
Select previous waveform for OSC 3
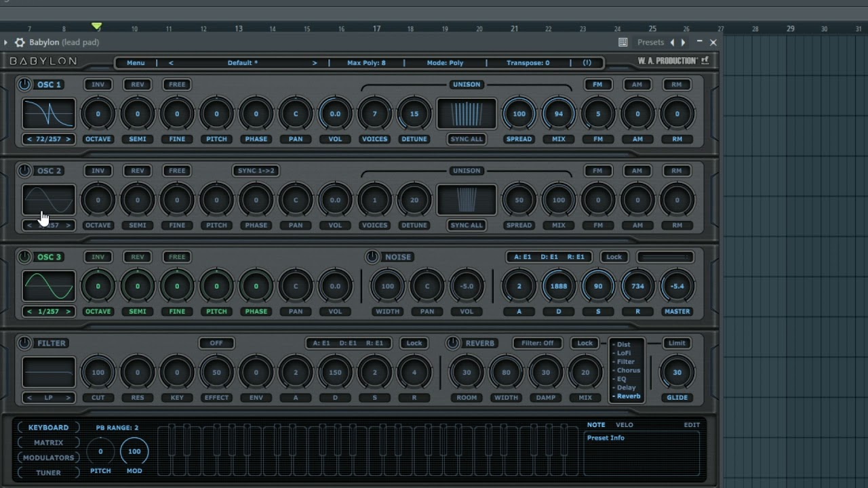tap(29, 311)
